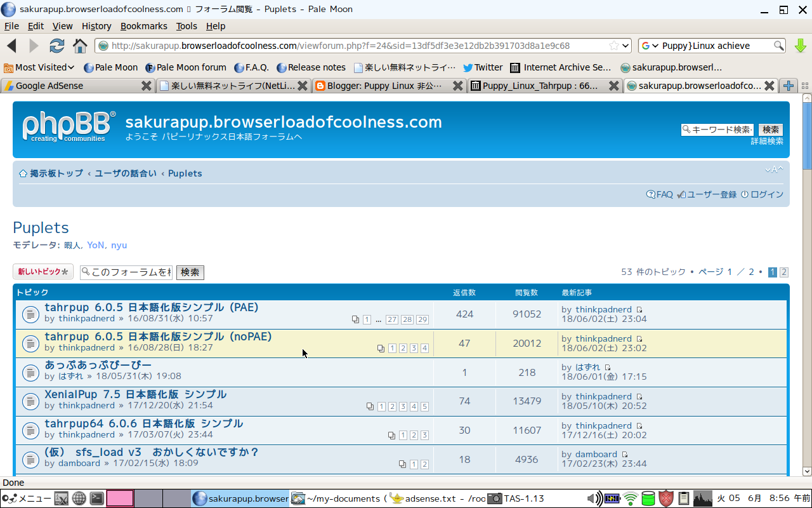The height and width of the screenshot is (508, 812).
Task: Open the Most Visited bookmarks dropdown
Action: [x=39, y=67]
